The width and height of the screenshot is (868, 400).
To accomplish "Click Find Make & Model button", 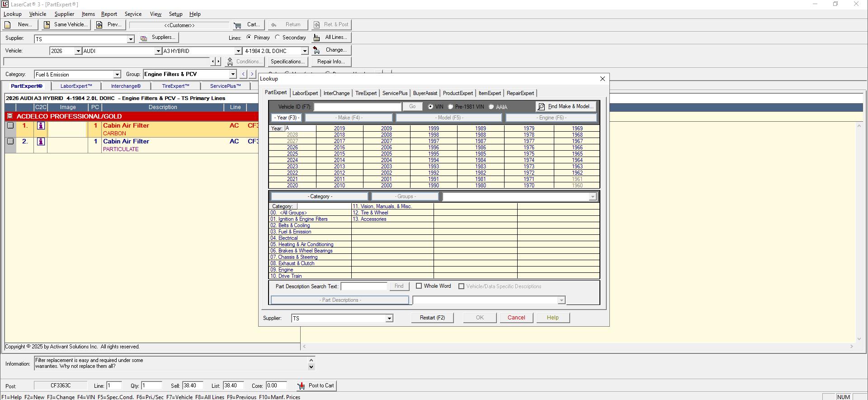I will [566, 107].
